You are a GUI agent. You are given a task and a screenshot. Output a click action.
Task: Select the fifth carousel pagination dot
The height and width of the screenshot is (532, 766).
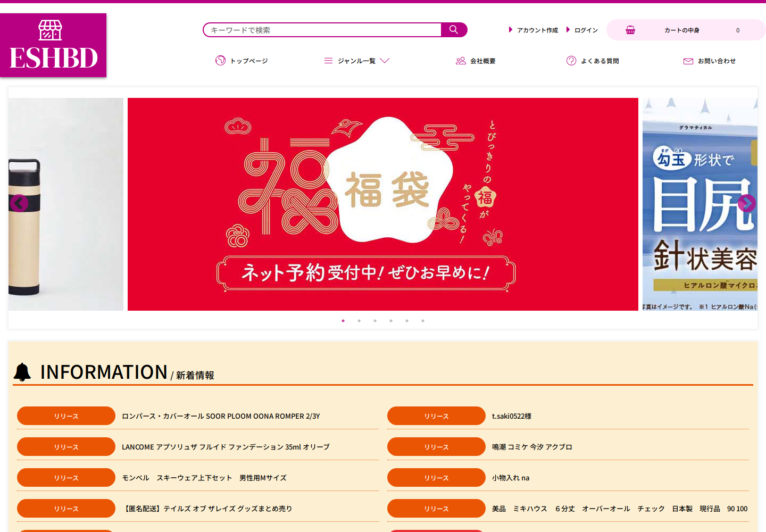pyautogui.click(x=407, y=321)
